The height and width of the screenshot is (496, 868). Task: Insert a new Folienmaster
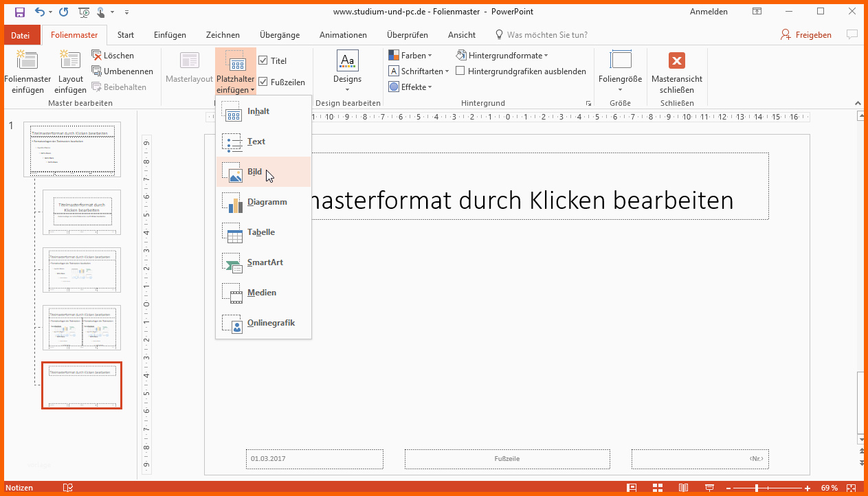pyautogui.click(x=27, y=72)
